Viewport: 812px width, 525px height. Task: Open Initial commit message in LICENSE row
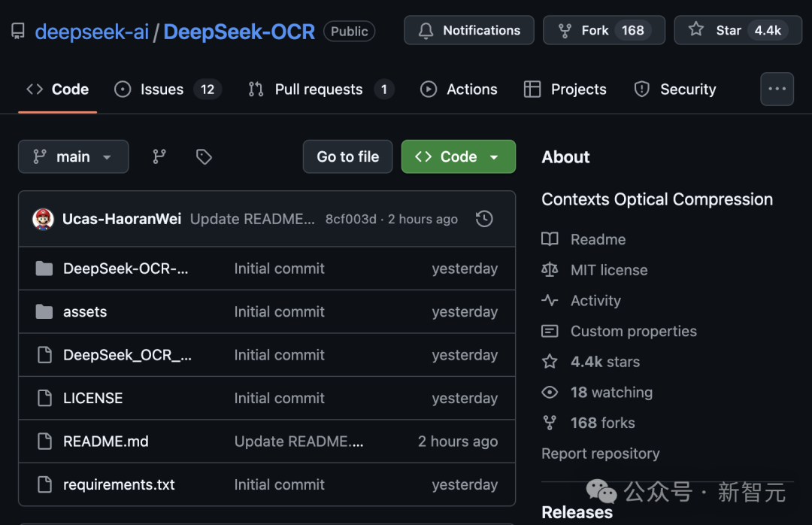(x=279, y=398)
